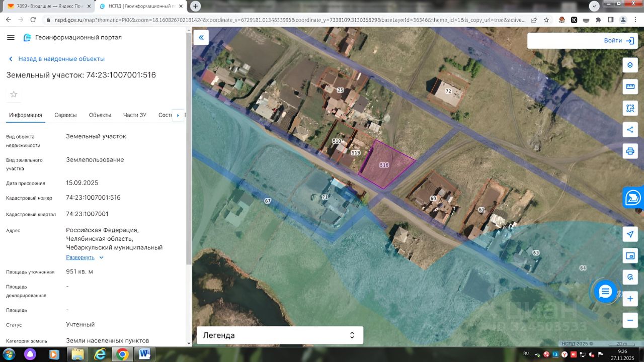Activate the ruler measurement tool
The height and width of the screenshot is (362, 644).
pos(630,86)
